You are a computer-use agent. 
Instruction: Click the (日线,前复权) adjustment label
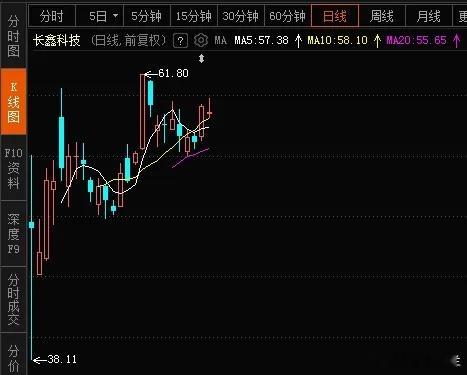pos(128,41)
